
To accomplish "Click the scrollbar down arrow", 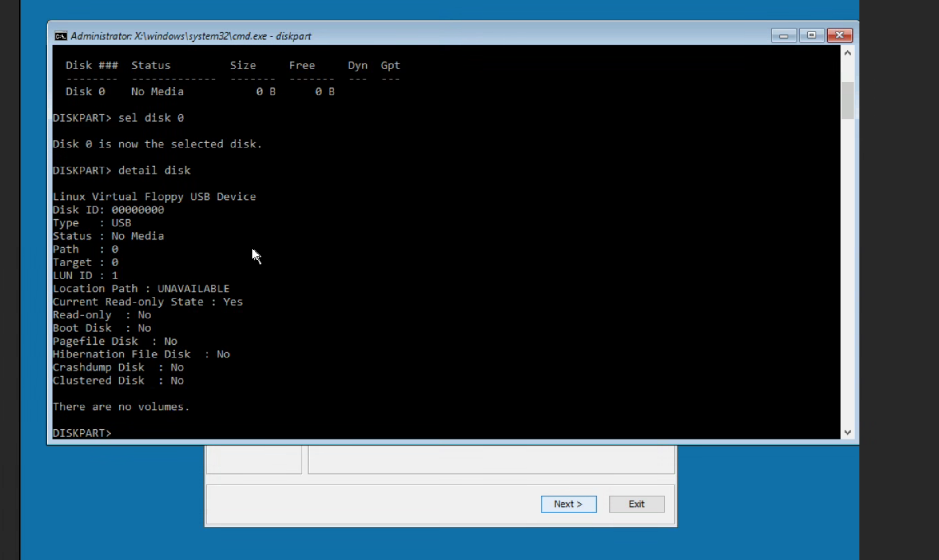I will coord(847,432).
